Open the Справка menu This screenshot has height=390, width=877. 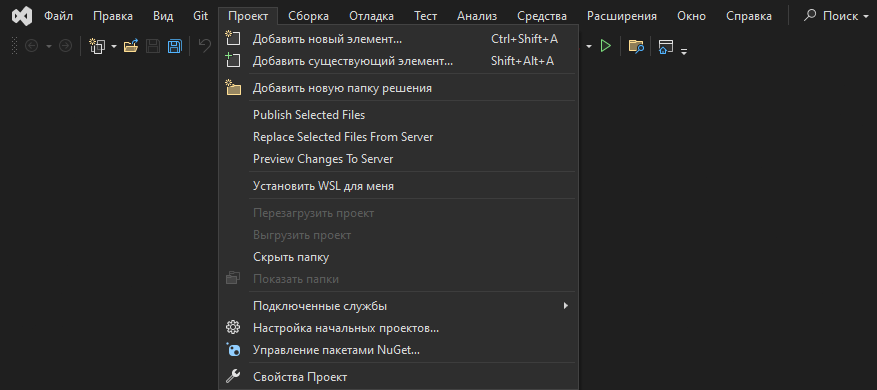[749, 16]
